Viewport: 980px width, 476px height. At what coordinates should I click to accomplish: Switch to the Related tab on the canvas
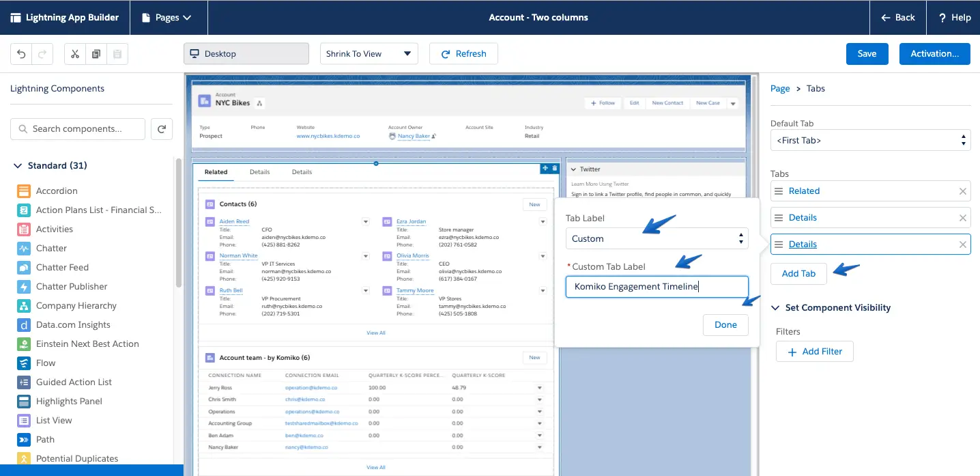click(216, 172)
